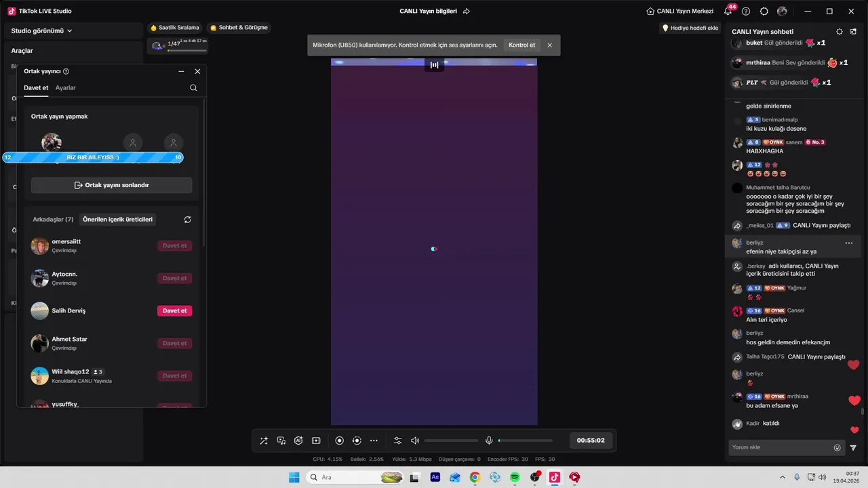
Task: Open Saatlik Sıralama ranking
Action: pyautogui.click(x=175, y=28)
